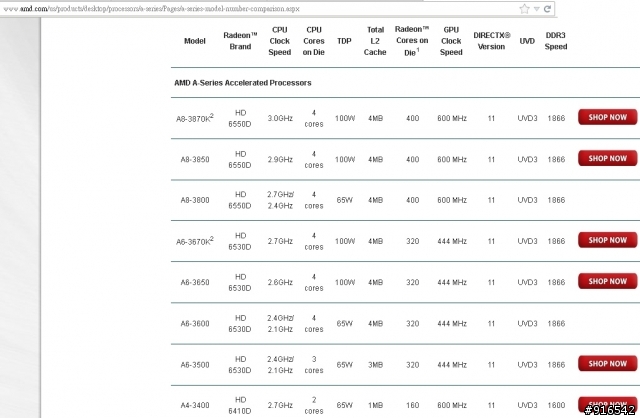Click the 3 cores cell for A6-3500
The height and width of the screenshot is (418, 640).
[313, 365]
